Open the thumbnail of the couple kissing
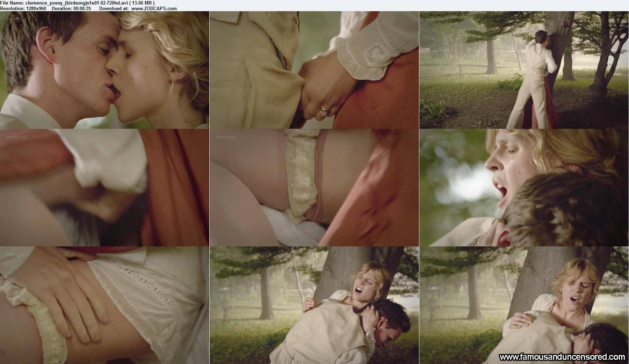629x364 pixels. (x=104, y=70)
